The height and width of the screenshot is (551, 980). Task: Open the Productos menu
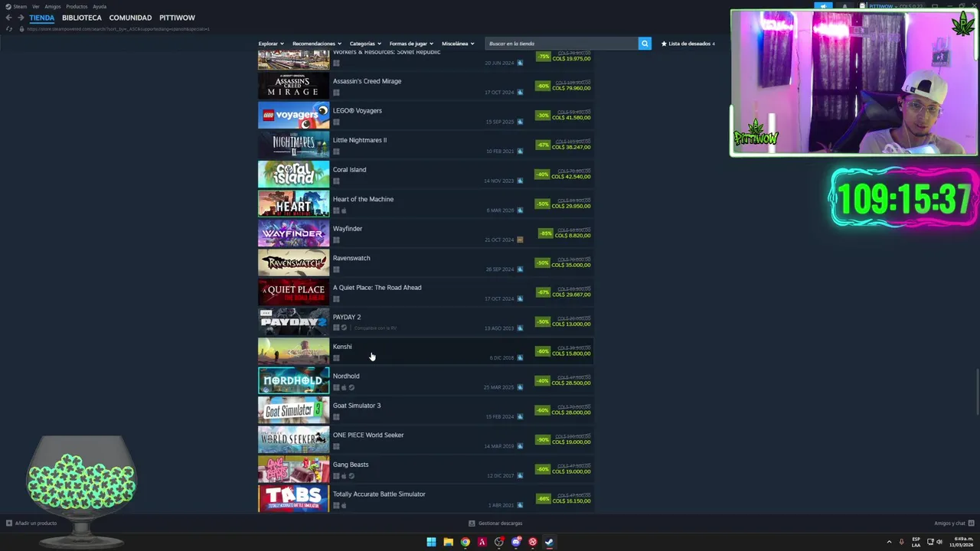77,6
